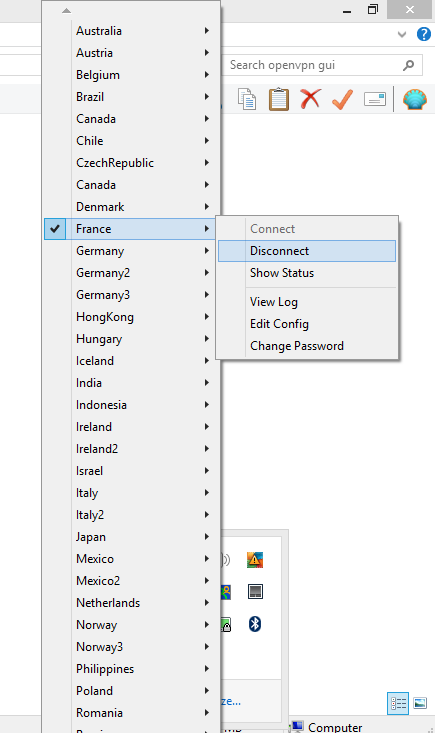Select Japan in the country list

pos(130,537)
